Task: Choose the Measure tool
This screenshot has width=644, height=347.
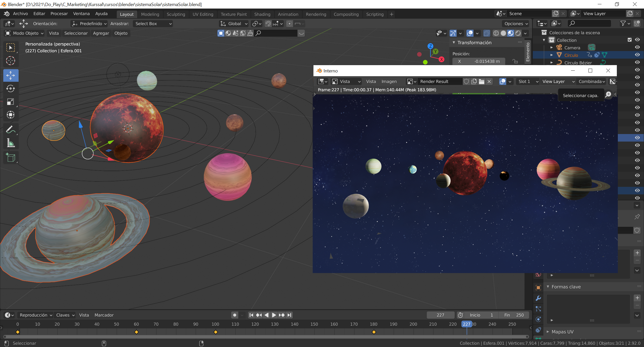Action: (x=11, y=143)
